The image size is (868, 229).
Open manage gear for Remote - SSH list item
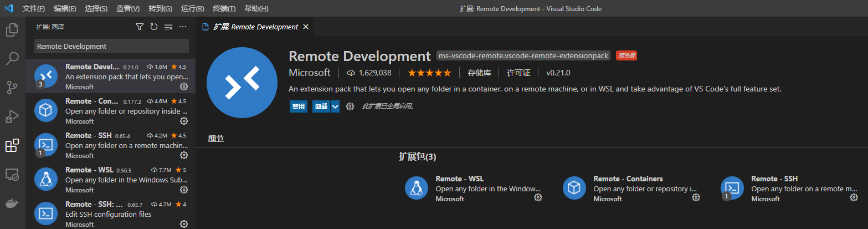[x=184, y=155]
